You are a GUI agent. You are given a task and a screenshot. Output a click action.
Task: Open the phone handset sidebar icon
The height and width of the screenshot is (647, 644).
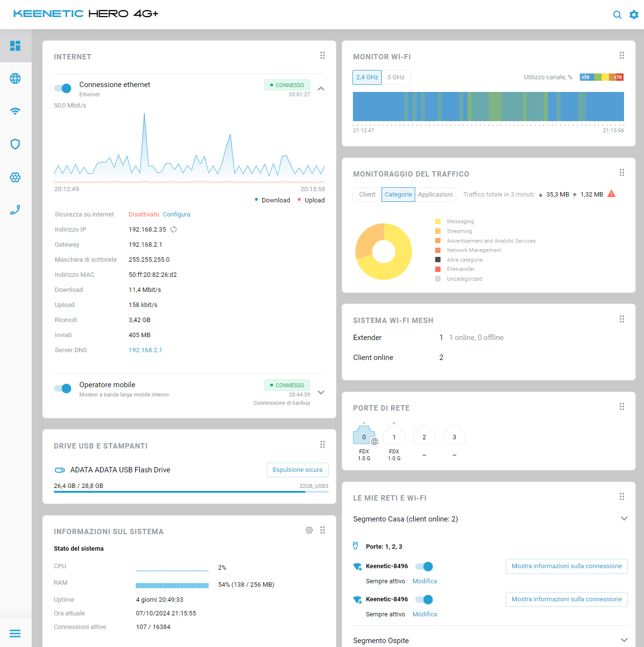tap(15, 210)
